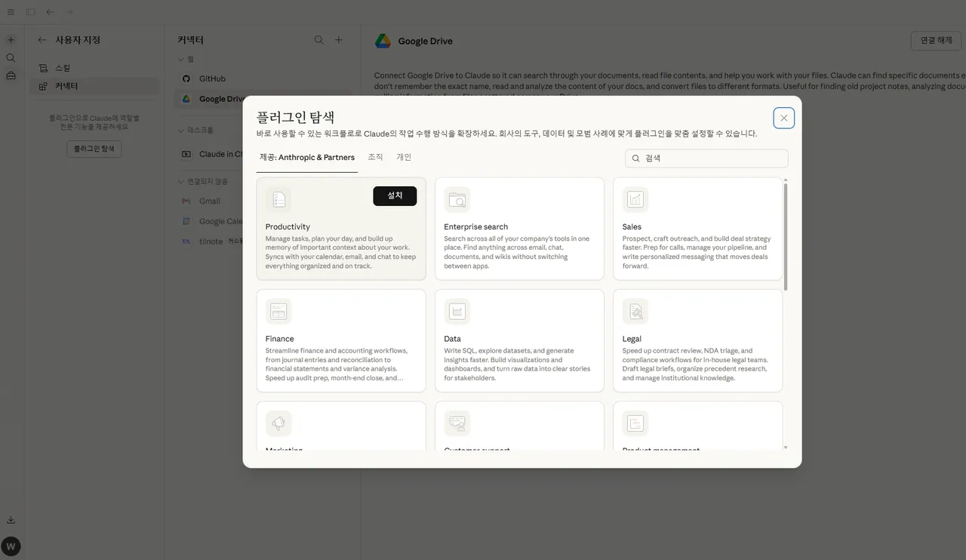Screen dimensions: 966x560
Task: Click the Sales plugin icon
Action: pyautogui.click(x=635, y=199)
